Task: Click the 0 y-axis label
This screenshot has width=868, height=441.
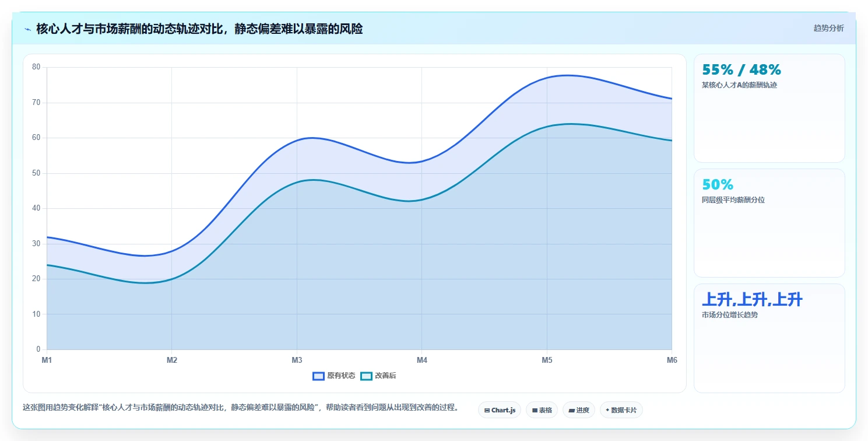Action: pos(38,349)
